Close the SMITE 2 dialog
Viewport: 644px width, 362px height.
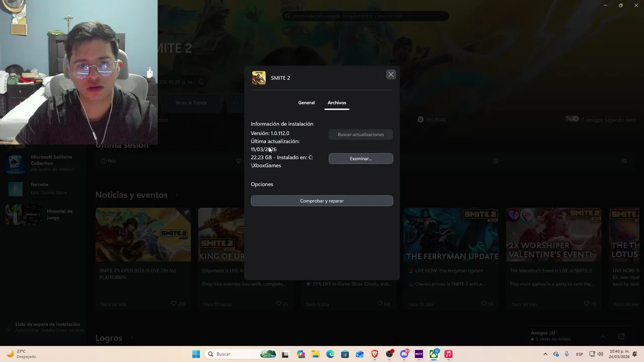point(391,74)
